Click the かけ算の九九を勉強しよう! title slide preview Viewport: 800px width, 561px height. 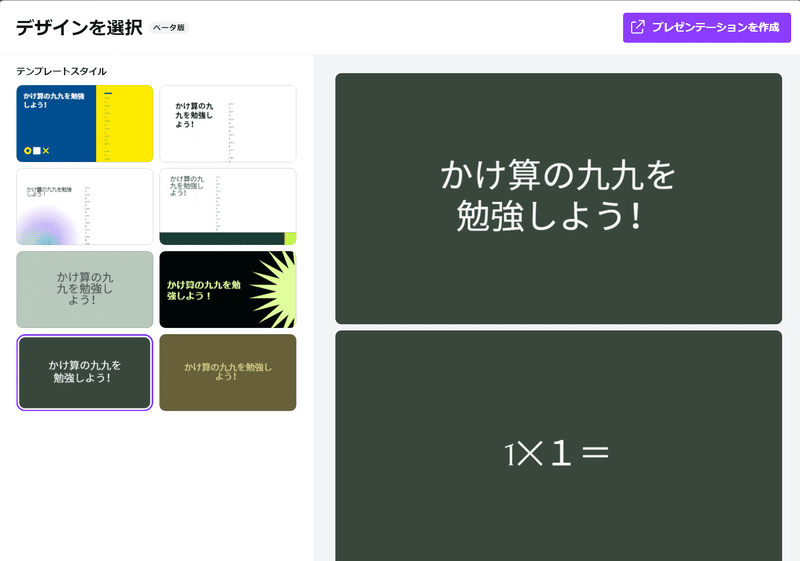(x=558, y=198)
